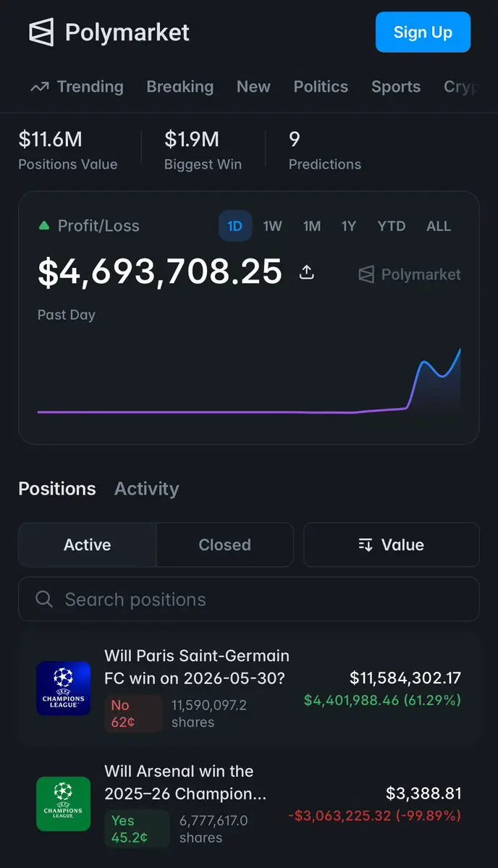Switch chart to ALL time range
Viewport: 498px width, 868px height.
pos(438,226)
